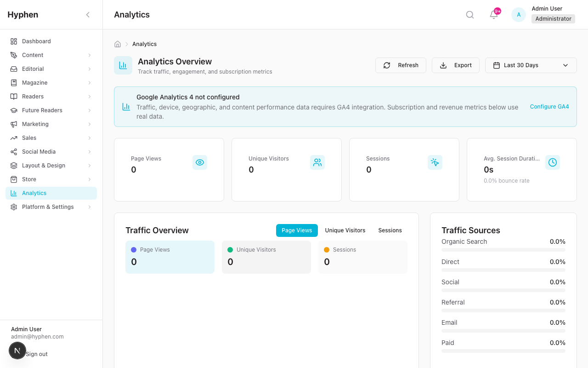588x368 pixels.
Task: Click the Avg. Session Duration clock icon
Action: point(552,162)
